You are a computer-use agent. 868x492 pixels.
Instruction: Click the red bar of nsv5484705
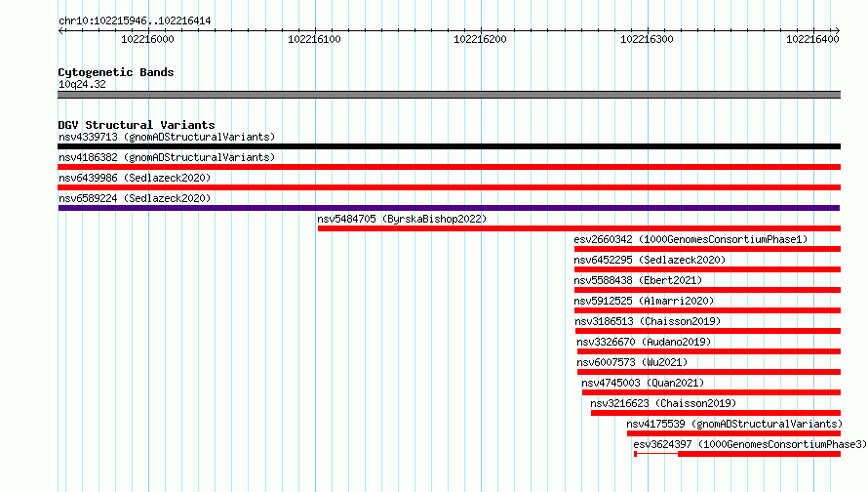(579, 228)
